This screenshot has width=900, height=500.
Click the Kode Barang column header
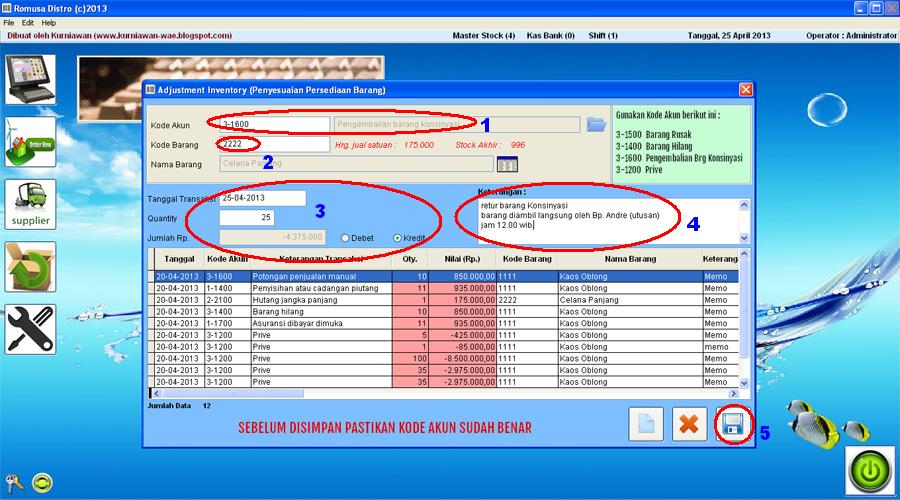(x=527, y=259)
